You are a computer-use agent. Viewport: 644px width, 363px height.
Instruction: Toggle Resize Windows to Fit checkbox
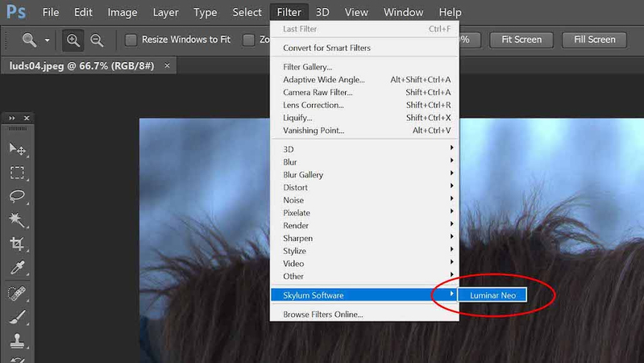[x=131, y=40]
